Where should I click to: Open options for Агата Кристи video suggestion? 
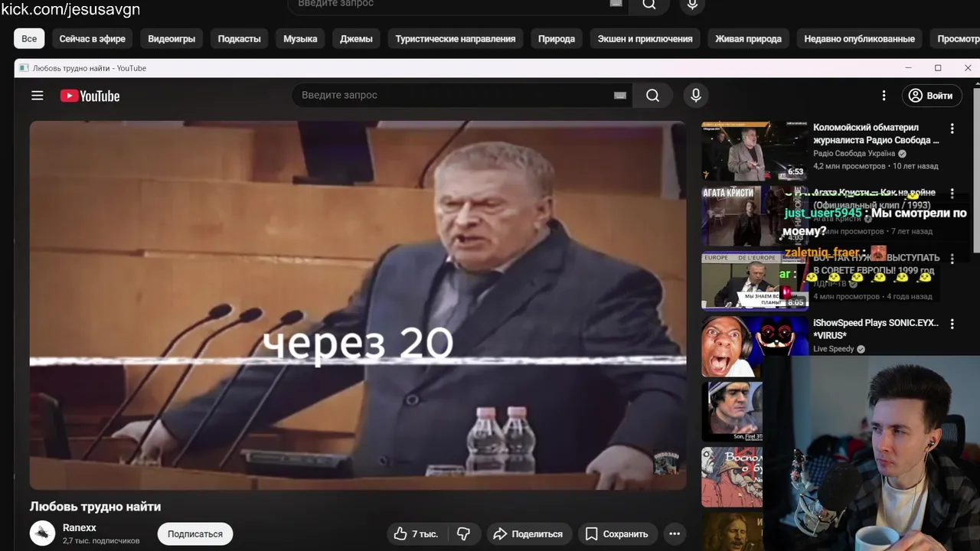tap(952, 194)
